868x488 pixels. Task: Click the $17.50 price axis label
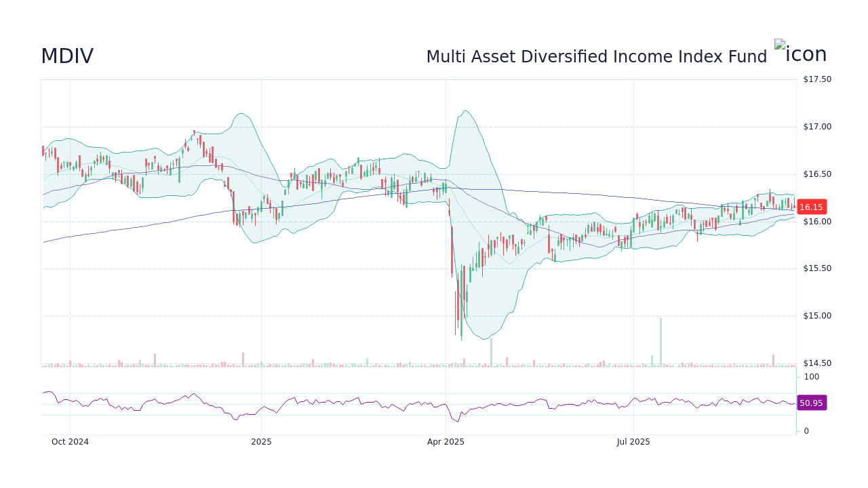(817, 79)
